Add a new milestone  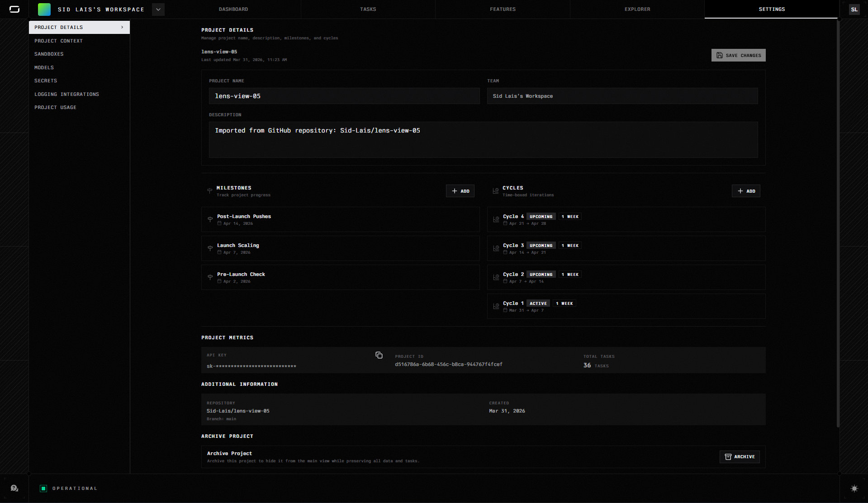460,191
